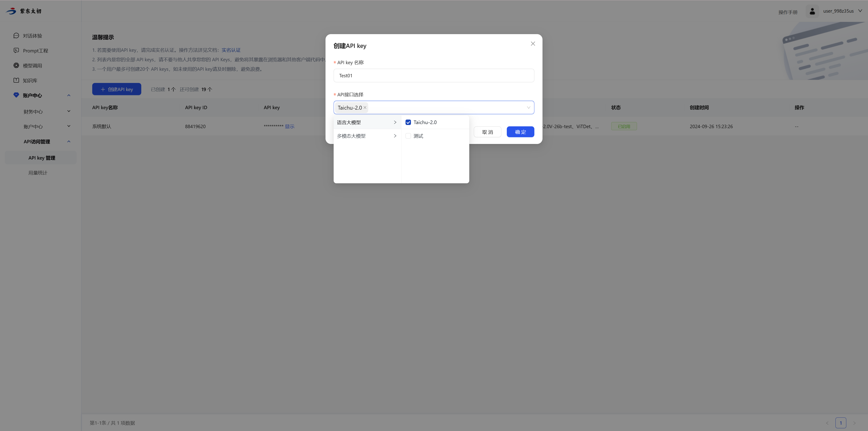Viewport: 868px width, 431px height.
Task: Check the 测试 checkbox
Action: [x=408, y=136]
